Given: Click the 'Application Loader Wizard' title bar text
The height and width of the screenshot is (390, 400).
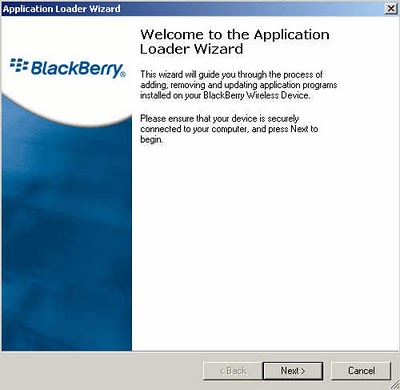Looking at the screenshot, I should 62,9.
